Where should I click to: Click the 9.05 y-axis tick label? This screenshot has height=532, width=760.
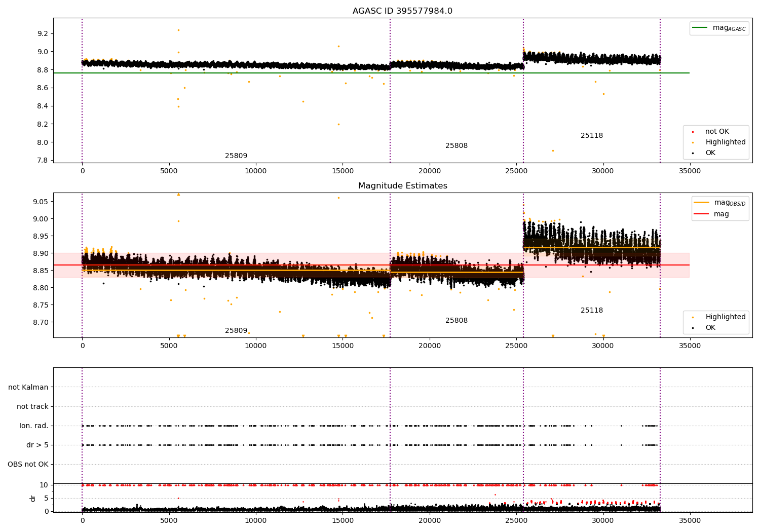(x=41, y=202)
